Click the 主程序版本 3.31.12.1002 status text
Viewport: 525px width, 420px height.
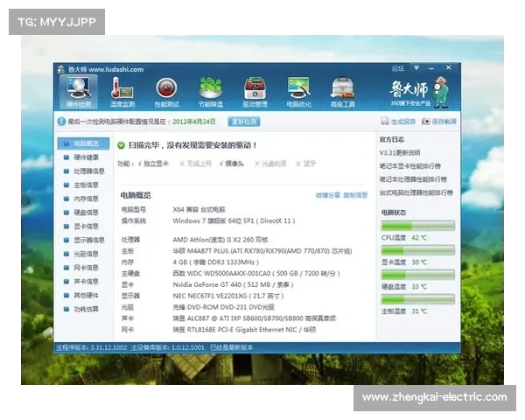[x=91, y=347]
